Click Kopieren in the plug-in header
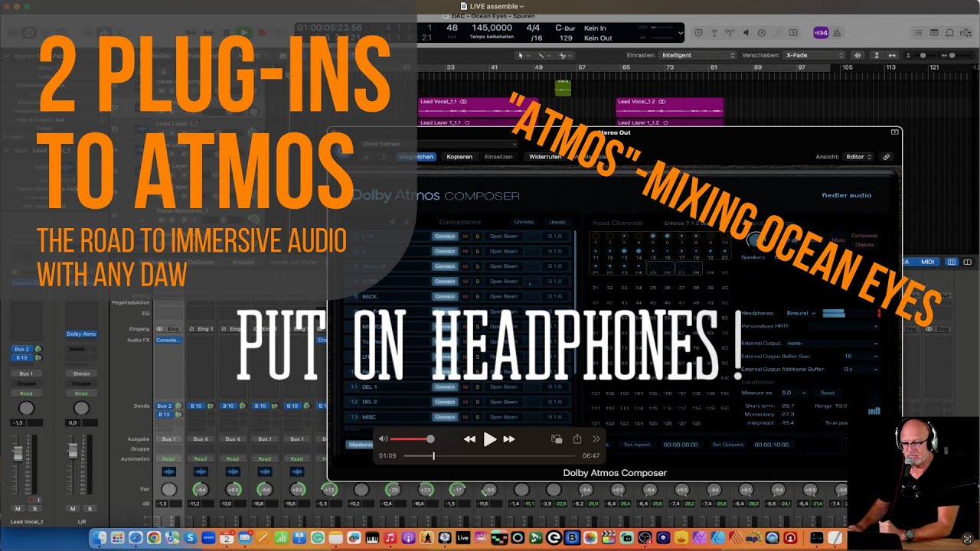Image resolution: width=980 pixels, height=551 pixels. click(x=459, y=157)
